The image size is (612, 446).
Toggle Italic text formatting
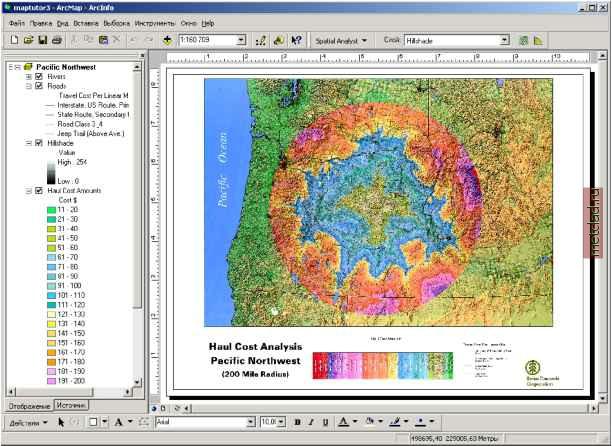(311, 423)
